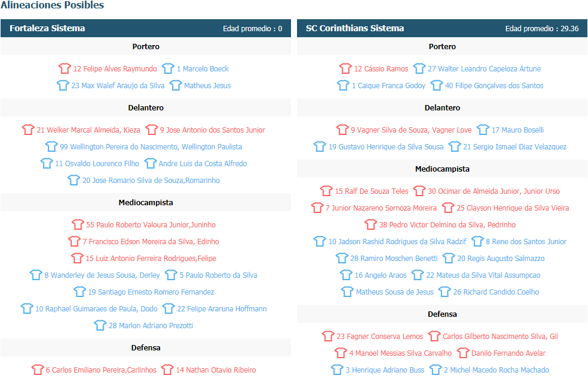Open player link 6 Carlos Emiliano Pereira, Carlinhos
Image resolution: width=588 pixels, height=378 pixels.
[x=101, y=370]
